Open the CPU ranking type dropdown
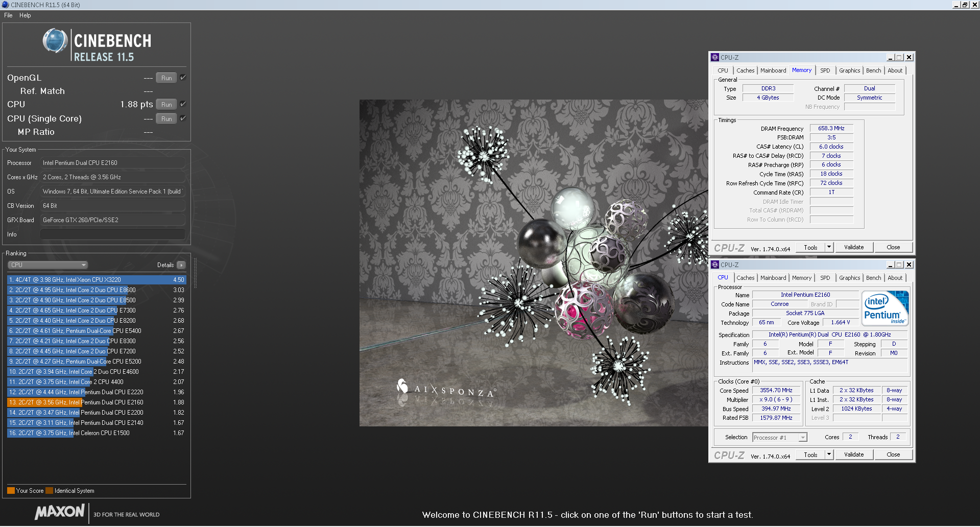Screen dimensions: 980x527 (x=48, y=265)
